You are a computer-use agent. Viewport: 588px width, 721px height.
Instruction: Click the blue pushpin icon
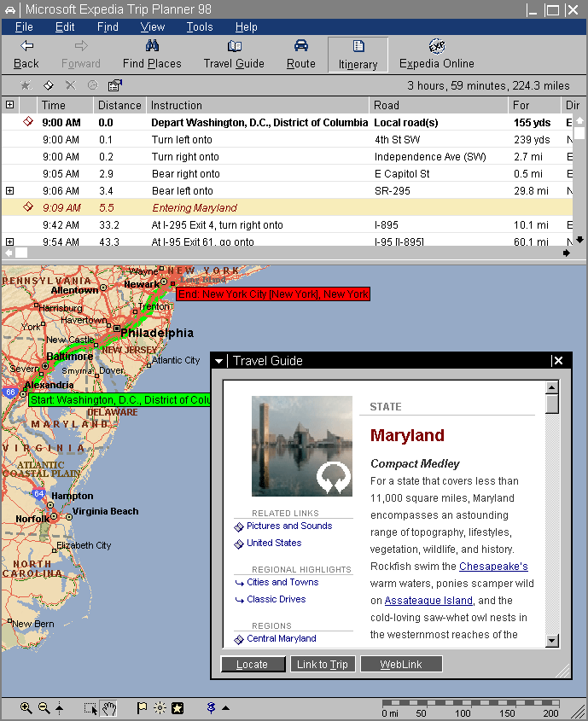[211, 707]
